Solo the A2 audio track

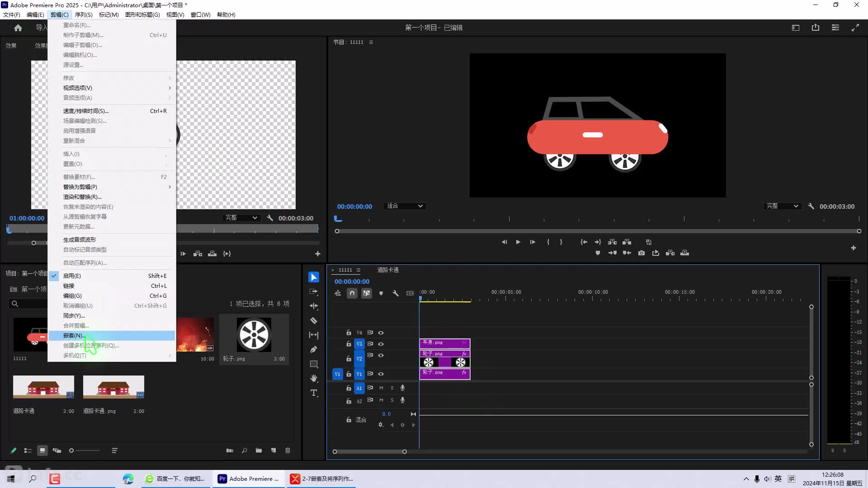[392, 400]
